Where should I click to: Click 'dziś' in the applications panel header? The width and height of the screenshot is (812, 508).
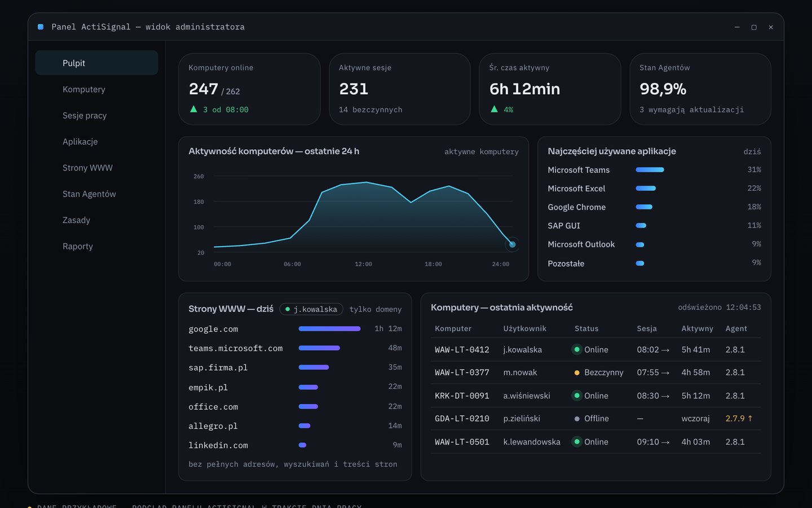point(752,152)
